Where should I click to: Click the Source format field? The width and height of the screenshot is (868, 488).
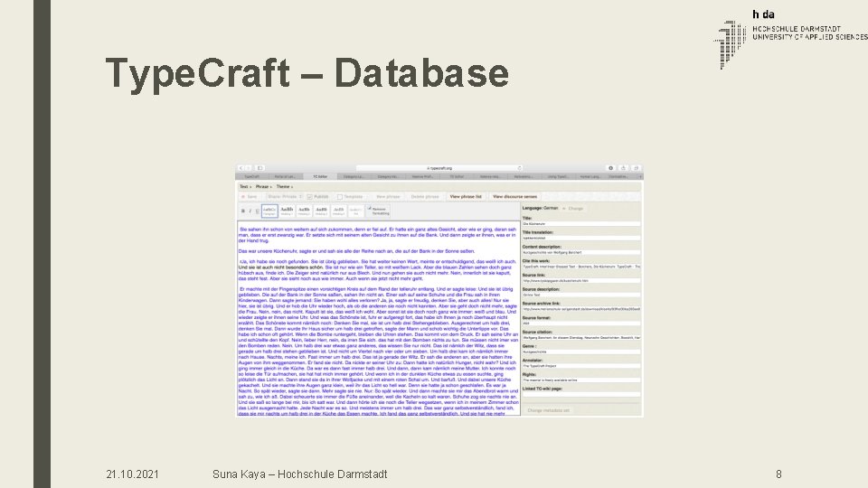click(x=581, y=324)
